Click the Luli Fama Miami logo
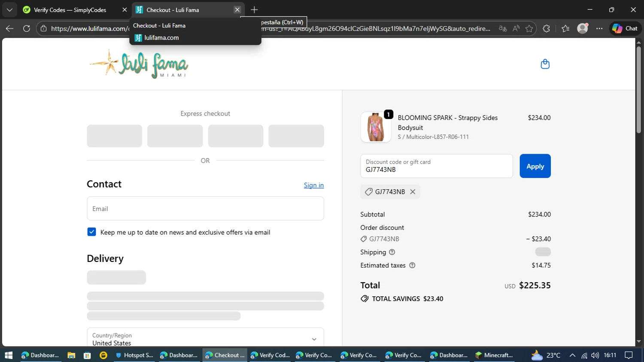 click(139, 64)
